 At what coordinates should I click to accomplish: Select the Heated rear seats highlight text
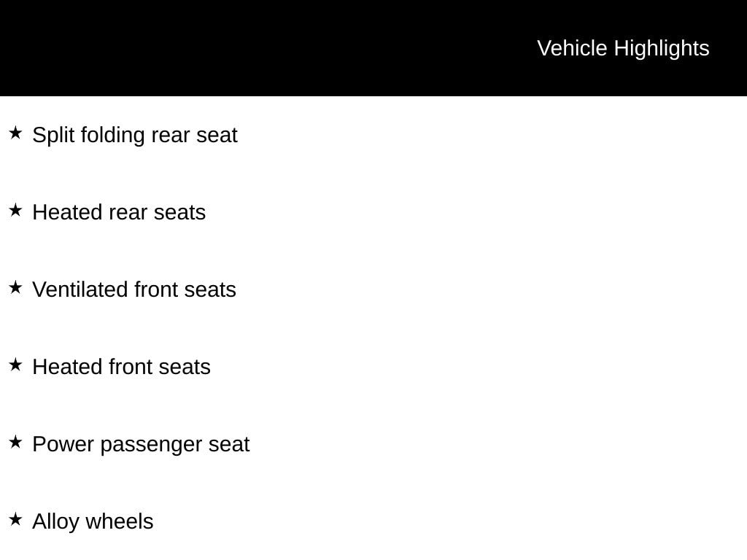(x=119, y=212)
